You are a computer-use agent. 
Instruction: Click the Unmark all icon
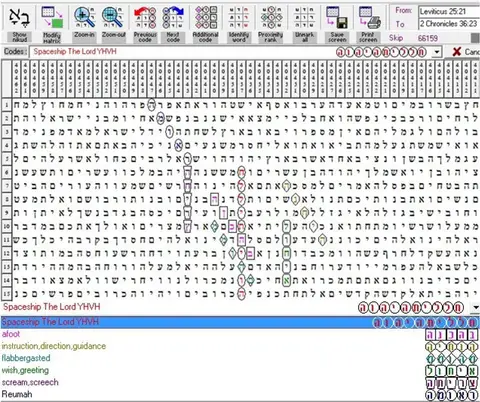pyautogui.click(x=304, y=17)
